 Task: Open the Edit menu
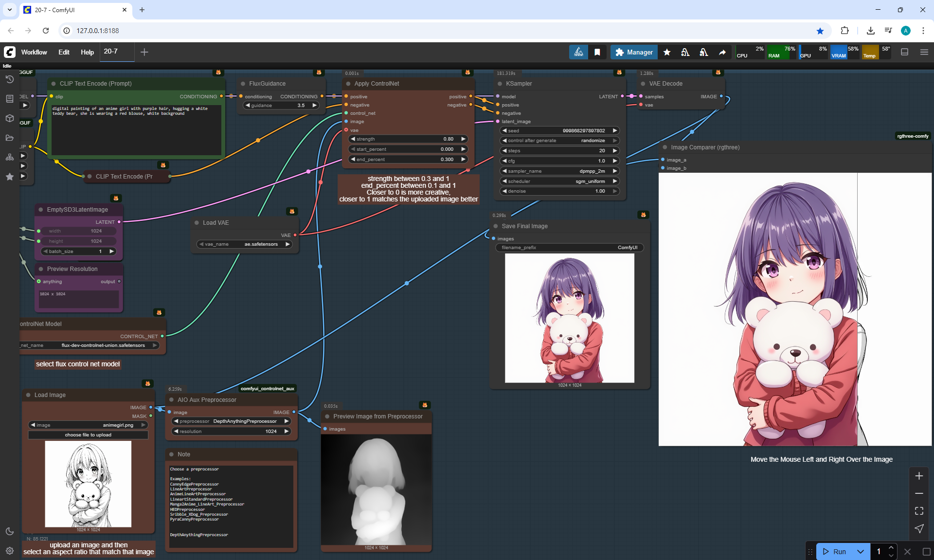tap(64, 52)
